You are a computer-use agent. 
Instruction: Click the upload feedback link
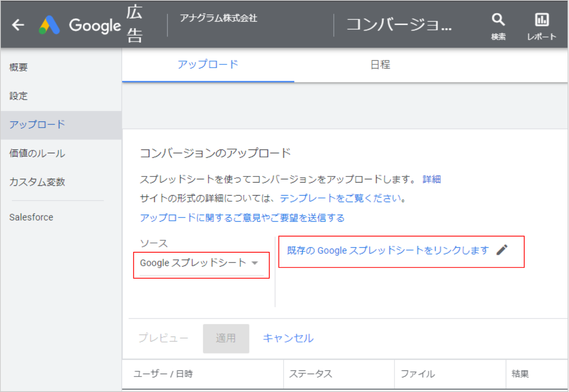point(242,218)
